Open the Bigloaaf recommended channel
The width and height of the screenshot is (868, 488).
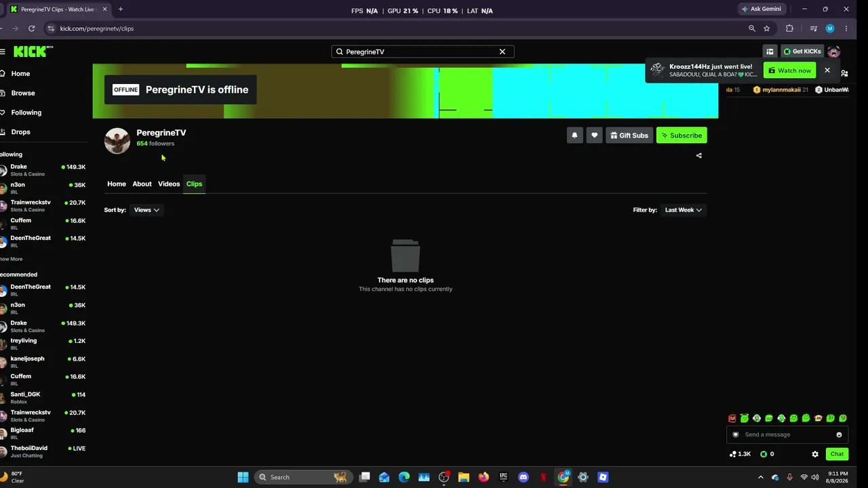pyautogui.click(x=43, y=433)
